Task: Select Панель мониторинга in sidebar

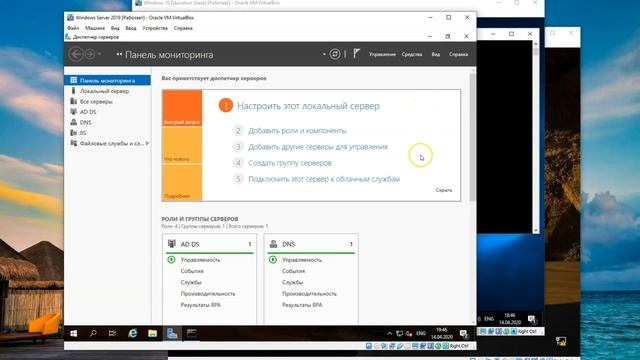Action: click(108, 80)
